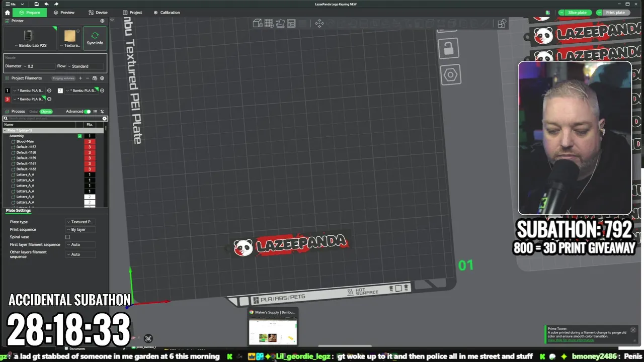Image resolution: width=644 pixels, height=362 pixels.
Task: Open First layer filament sequence dropdown
Action: 80,244
